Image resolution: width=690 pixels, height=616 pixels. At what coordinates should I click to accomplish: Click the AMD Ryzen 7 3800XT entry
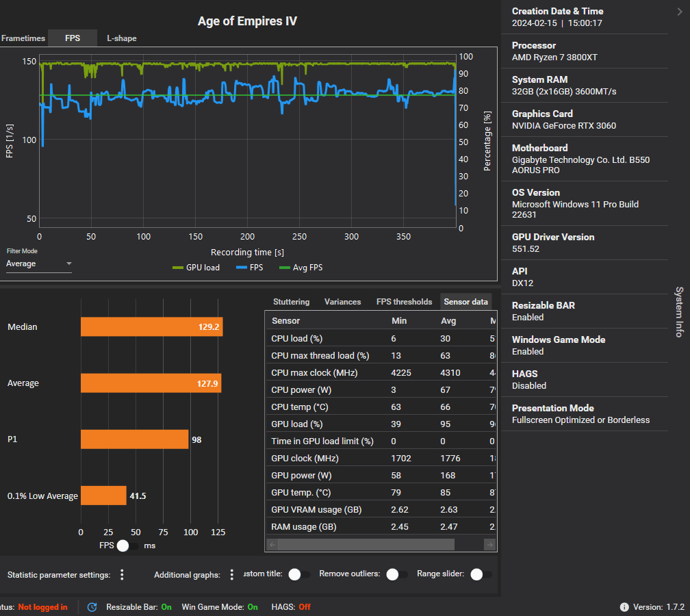pos(554,57)
